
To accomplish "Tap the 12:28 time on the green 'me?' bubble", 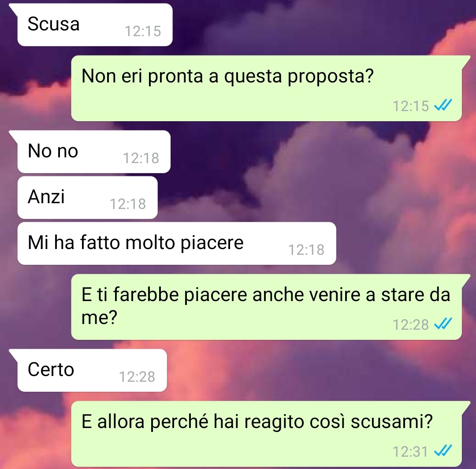I will pyautogui.click(x=411, y=325).
